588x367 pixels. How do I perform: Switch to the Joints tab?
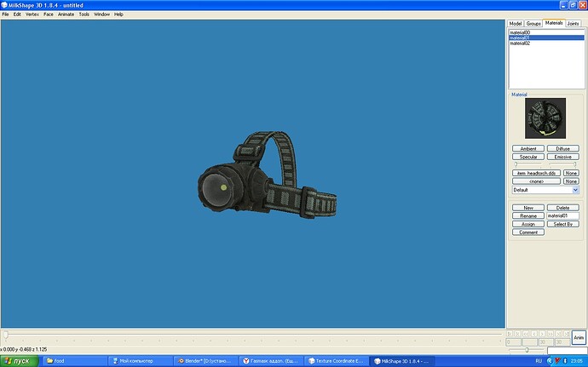573,24
